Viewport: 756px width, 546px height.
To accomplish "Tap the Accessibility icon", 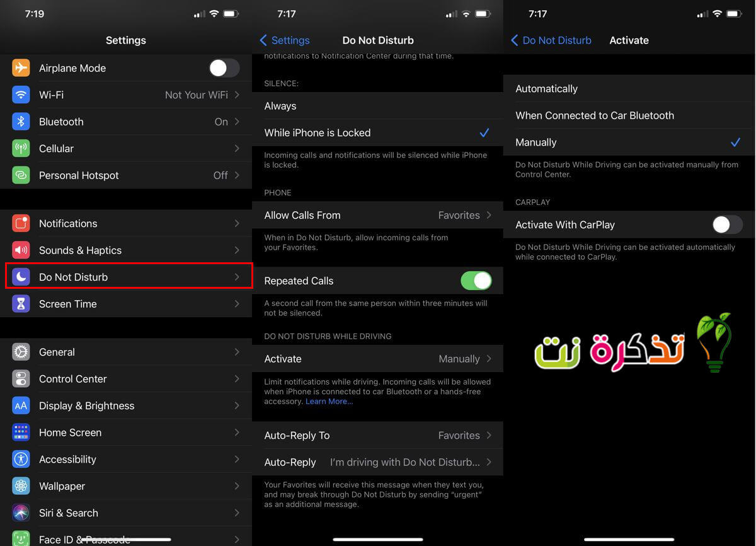I will click(21, 459).
